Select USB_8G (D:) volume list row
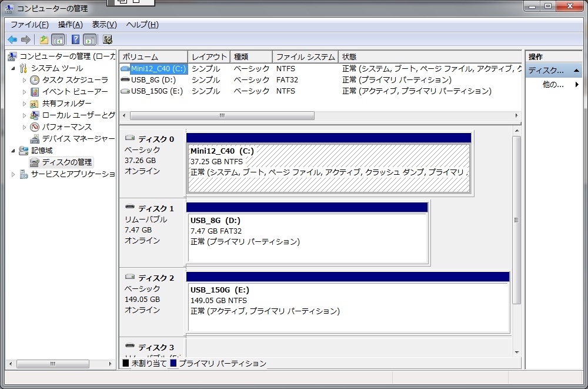The height and width of the screenshot is (389, 588). 320,80
